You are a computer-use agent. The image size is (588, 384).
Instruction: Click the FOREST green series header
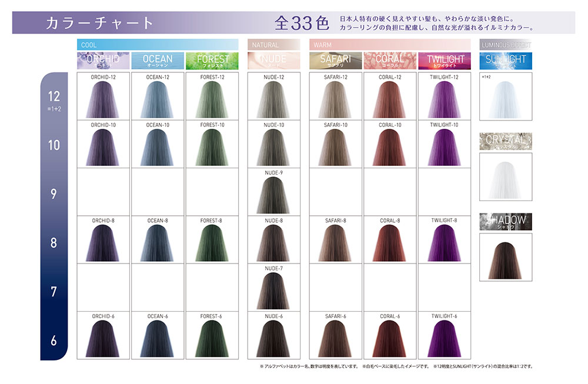tap(212, 61)
